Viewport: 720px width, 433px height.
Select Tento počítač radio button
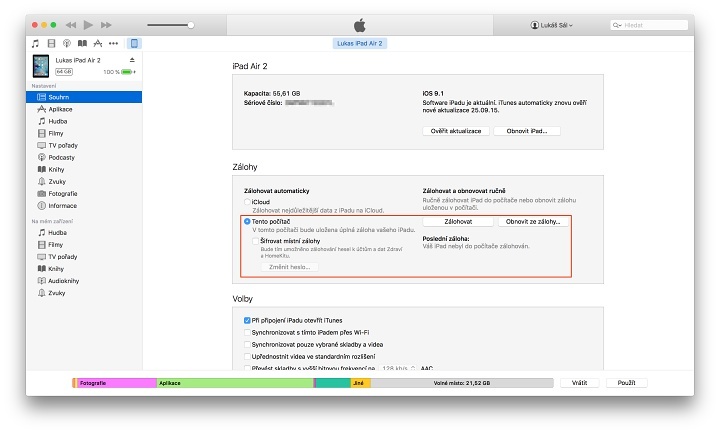click(x=247, y=221)
